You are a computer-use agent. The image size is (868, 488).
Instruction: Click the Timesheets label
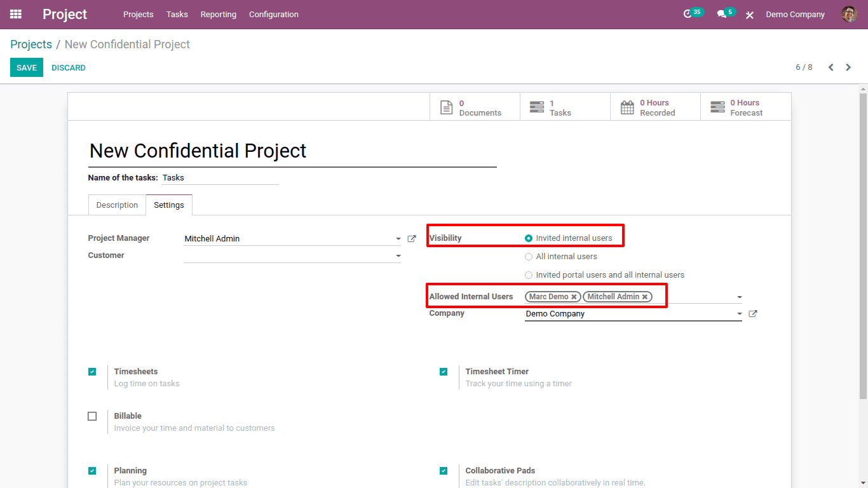pos(136,372)
